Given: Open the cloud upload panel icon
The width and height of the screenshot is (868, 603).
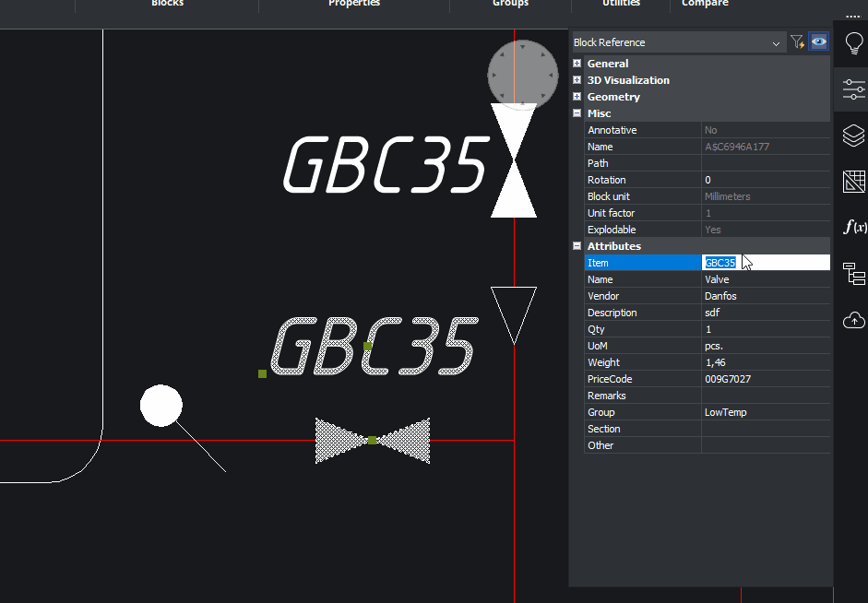Looking at the screenshot, I should [853, 320].
